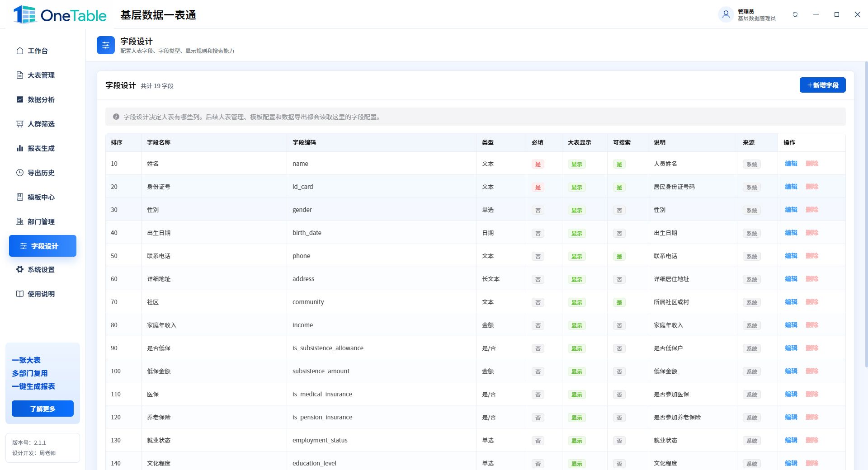Click the 人群筛选 icon in sidebar
The height and width of the screenshot is (470, 868).
[x=20, y=124]
